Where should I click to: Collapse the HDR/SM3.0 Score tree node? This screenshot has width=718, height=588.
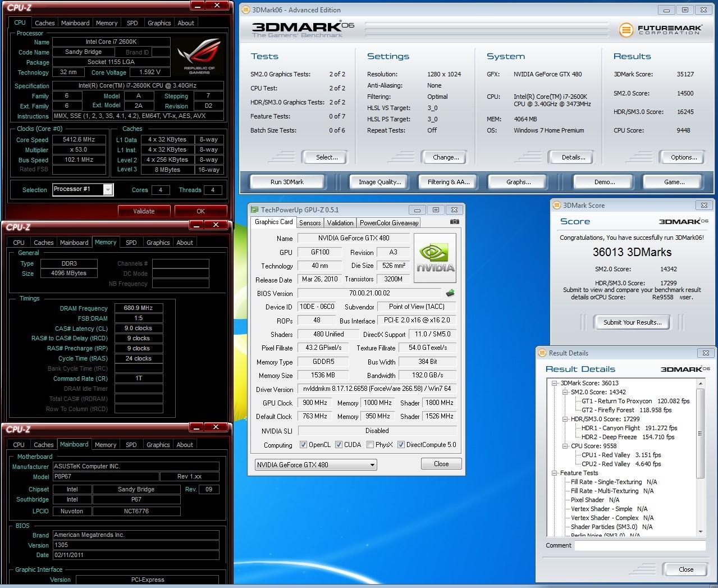coord(565,419)
